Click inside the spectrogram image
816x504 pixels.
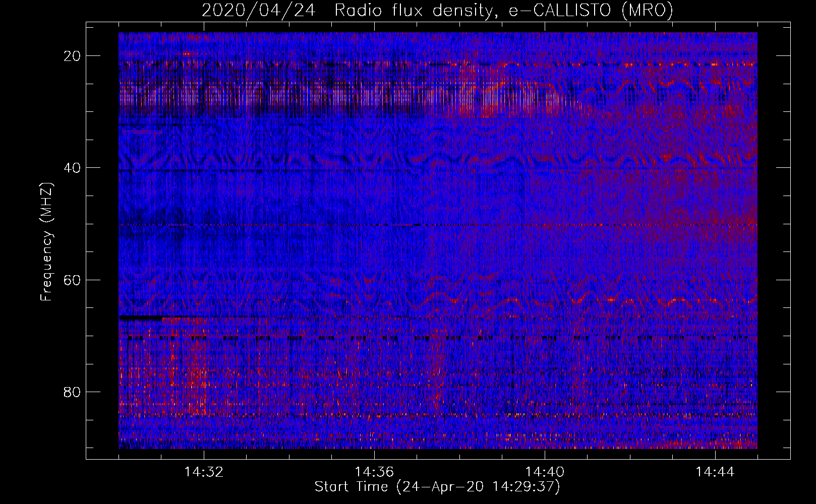click(438, 241)
